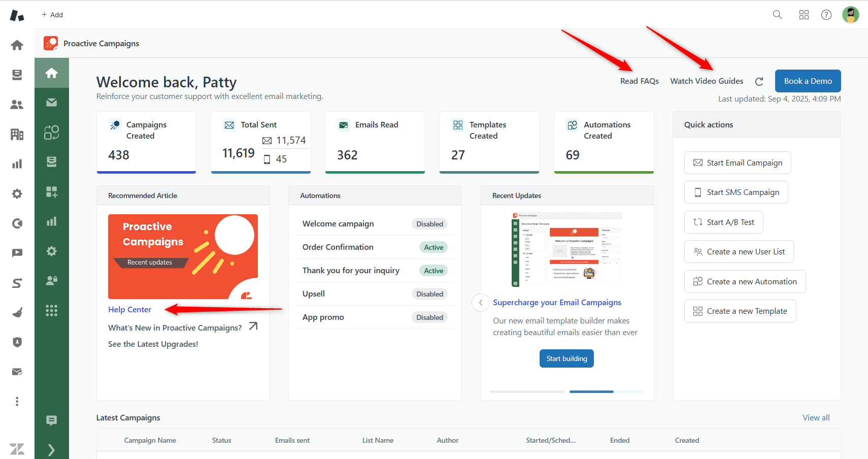868x459 pixels.
Task: Sort by Campaign Name column header
Action: click(150, 441)
